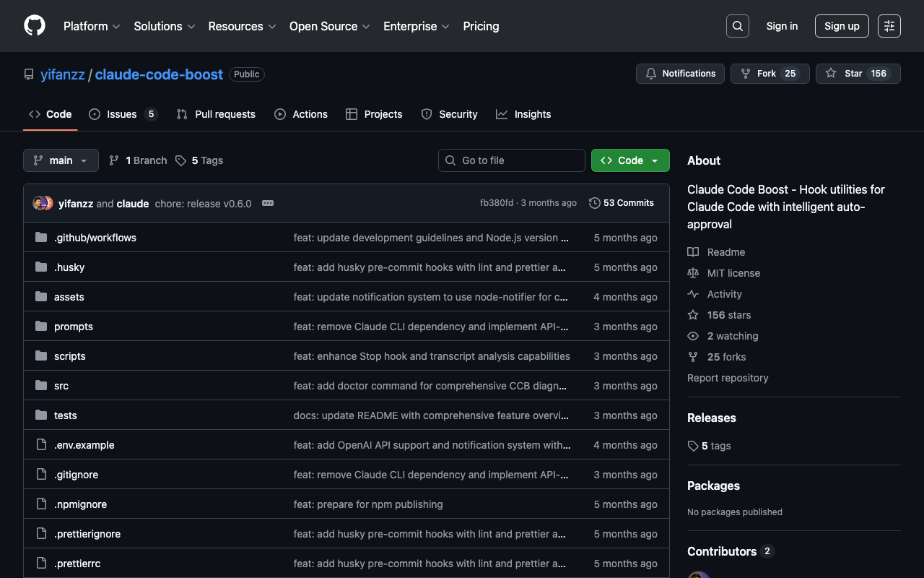This screenshot has width=924, height=578.
Task: Fork the repository
Action: click(765, 74)
